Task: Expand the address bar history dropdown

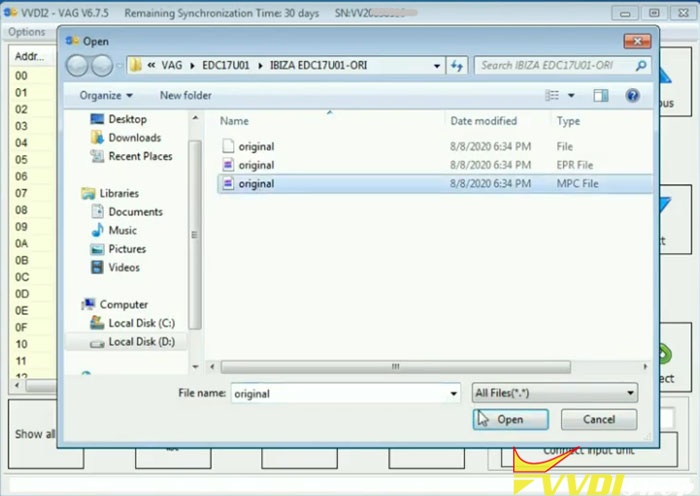Action: pyautogui.click(x=437, y=66)
